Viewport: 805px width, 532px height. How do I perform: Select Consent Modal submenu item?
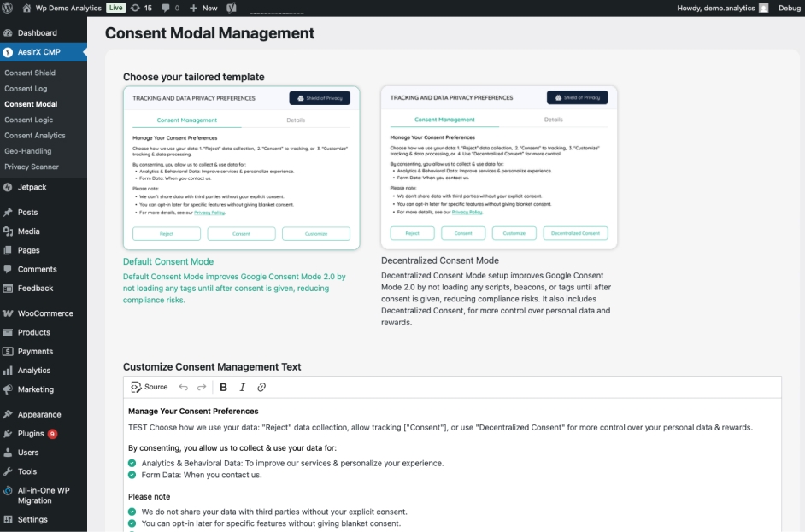[31, 104]
